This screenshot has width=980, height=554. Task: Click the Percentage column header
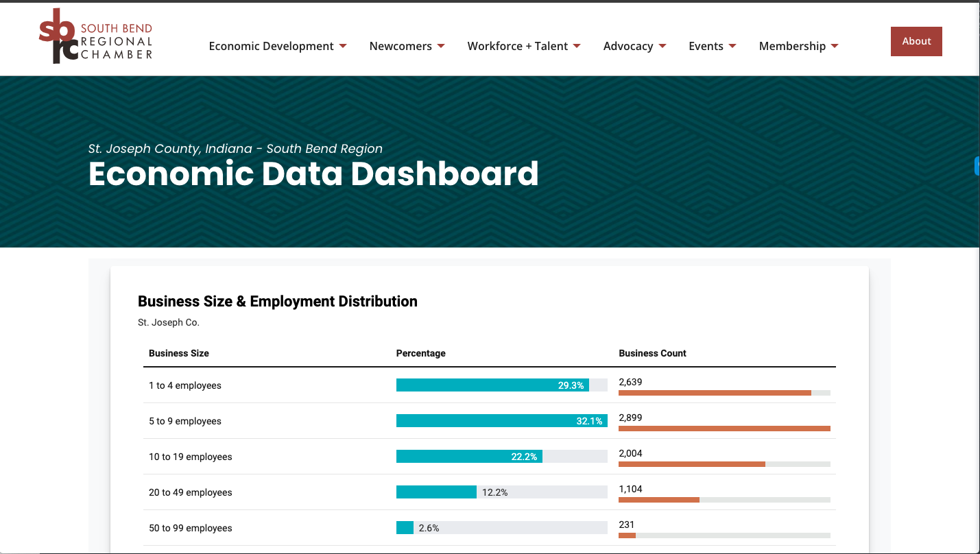[x=421, y=353]
